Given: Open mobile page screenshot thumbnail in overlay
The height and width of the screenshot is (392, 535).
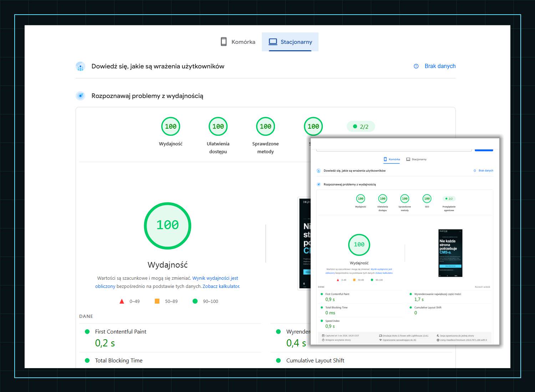Looking at the screenshot, I should (450, 253).
